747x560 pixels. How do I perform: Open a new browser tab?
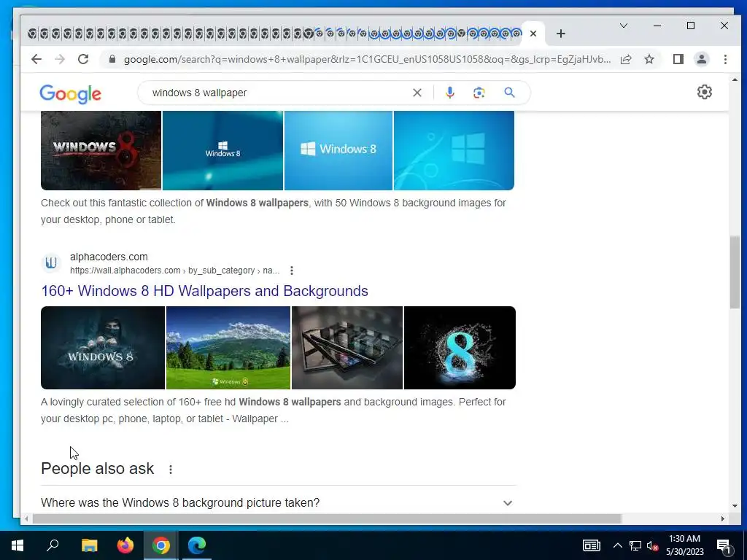561,34
